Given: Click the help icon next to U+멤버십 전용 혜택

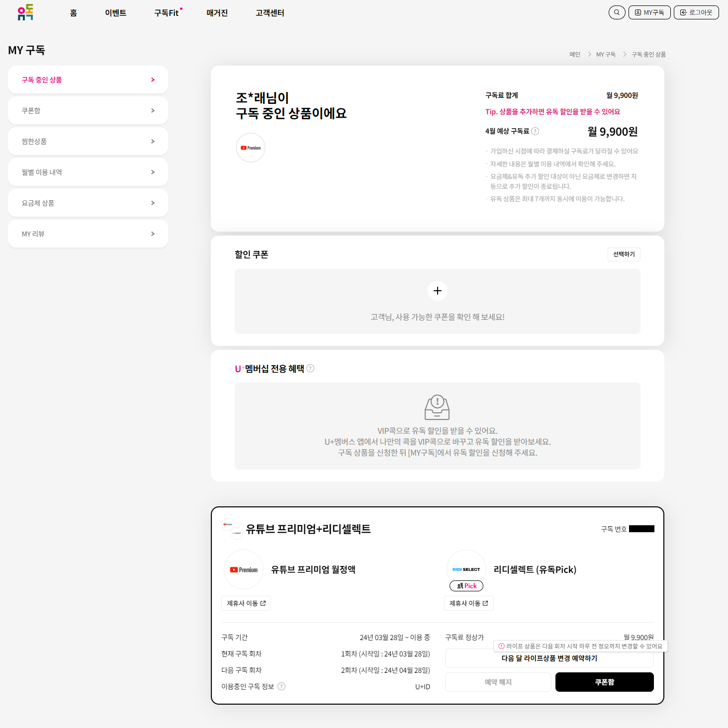Looking at the screenshot, I should (x=310, y=368).
